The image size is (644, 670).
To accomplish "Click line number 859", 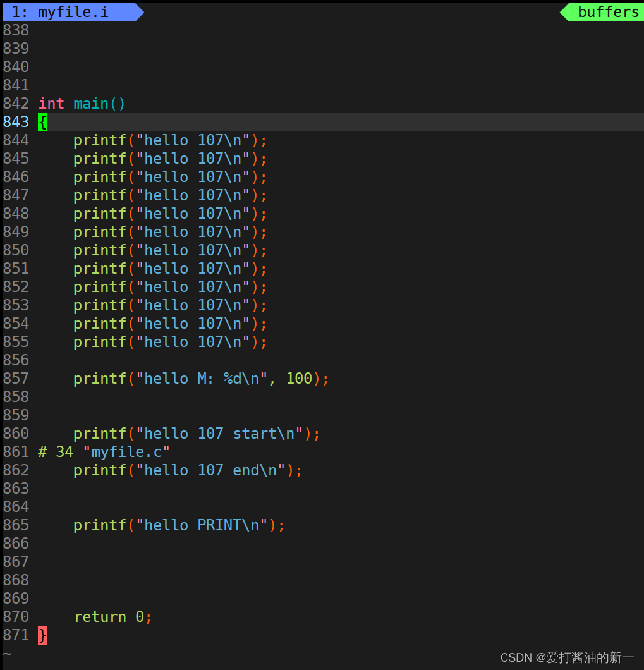I will coord(16,415).
